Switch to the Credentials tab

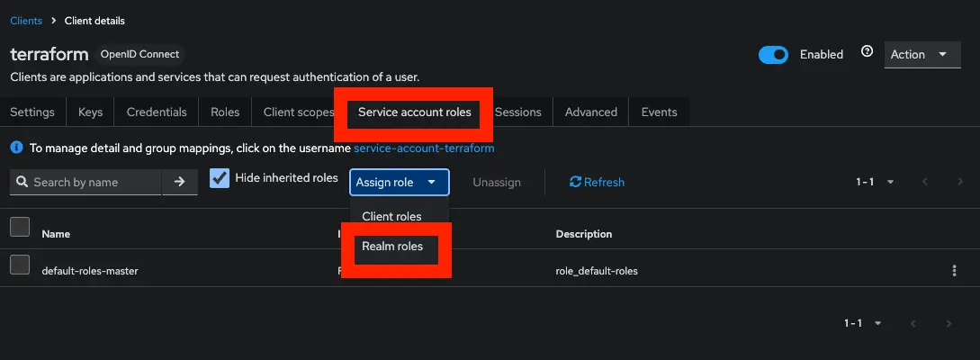point(157,112)
